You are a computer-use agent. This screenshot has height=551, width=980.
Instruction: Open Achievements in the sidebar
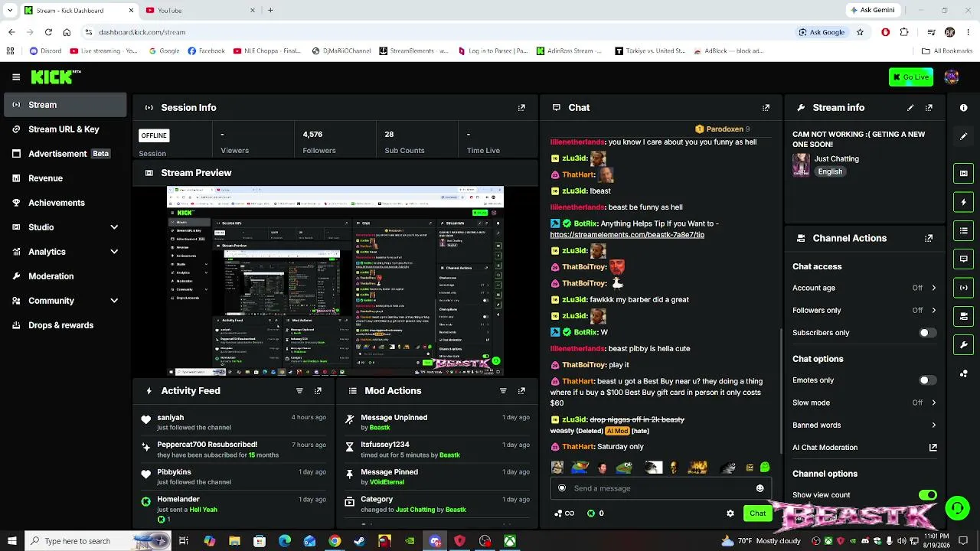(x=65, y=203)
